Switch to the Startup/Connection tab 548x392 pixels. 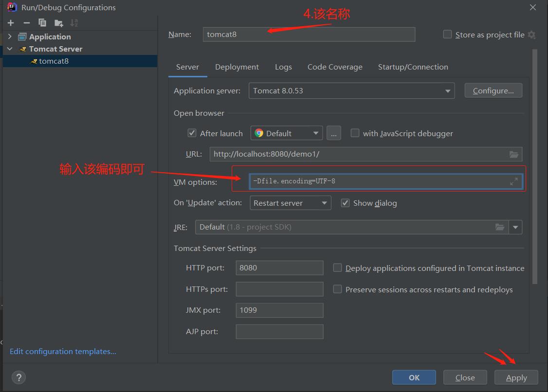tap(413, 67)
